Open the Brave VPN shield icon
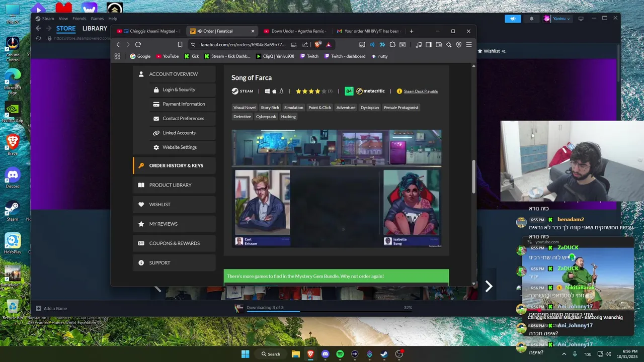644x362 pixels. [459, 44]
